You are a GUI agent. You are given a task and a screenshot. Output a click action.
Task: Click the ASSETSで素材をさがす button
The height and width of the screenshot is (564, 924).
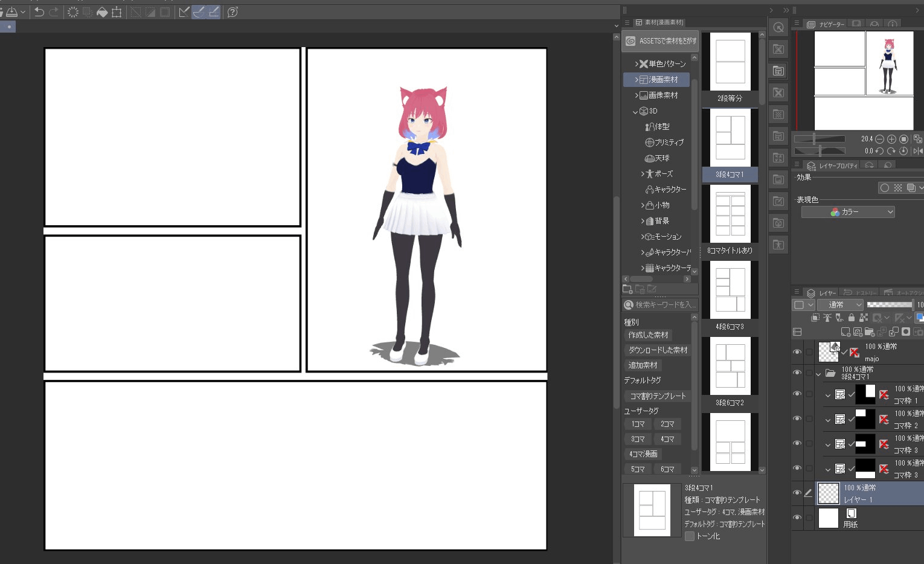(x=661, y=41)
